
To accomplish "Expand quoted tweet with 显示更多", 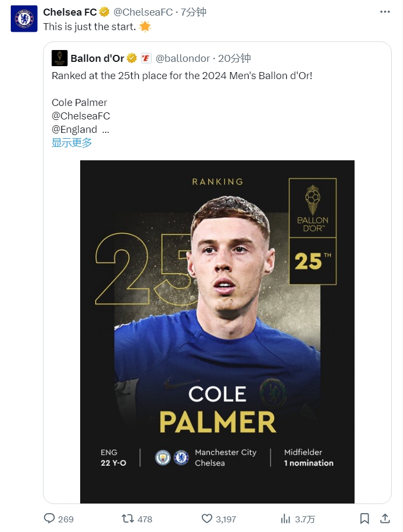I will pos(72,143).
